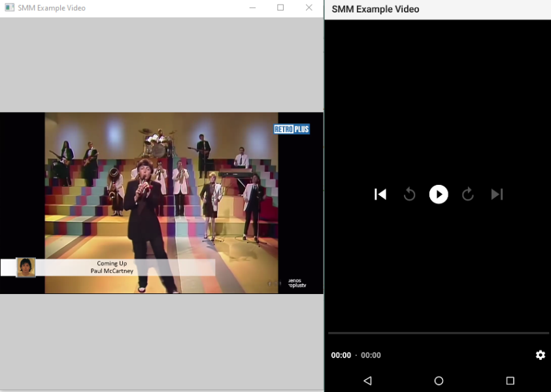Viewport: 551px width, 392px height.
Task: Maximize the SMM Example Video window
Action: click(x=280, y=8)
